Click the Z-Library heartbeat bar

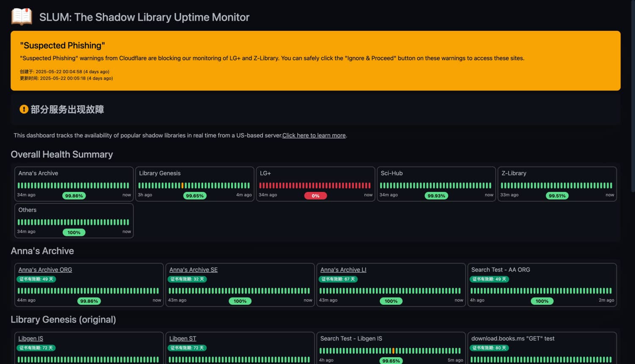click(x=557, y=186)
